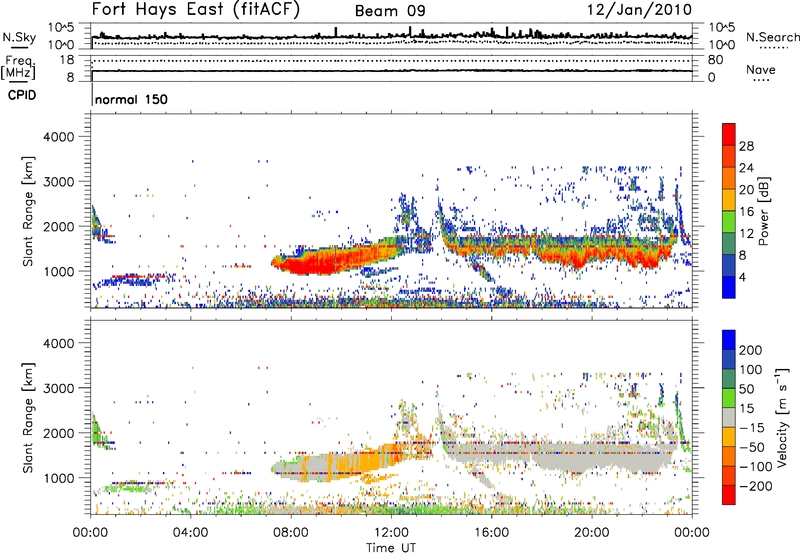
Task: Click the 'Nave' legend label
Action: (x=761, y=69)
